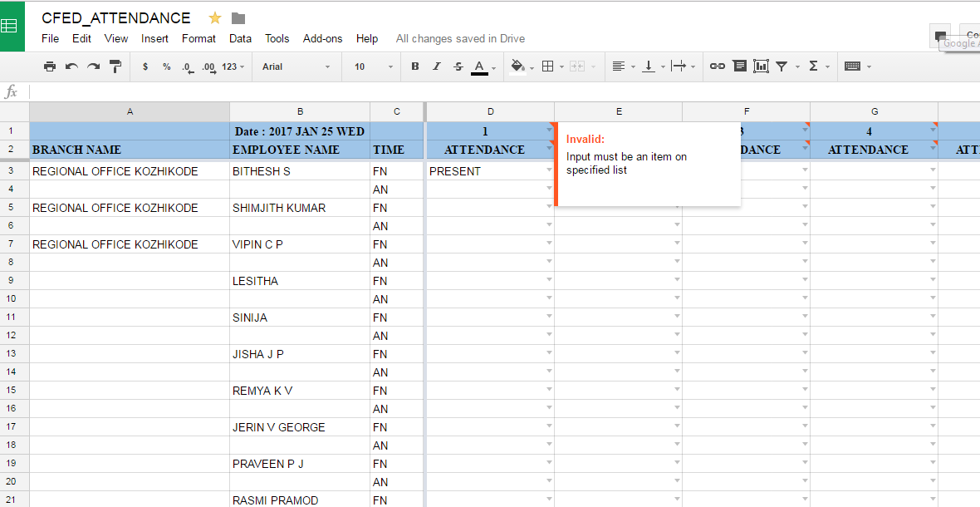
Task: Open the Add-ons menu
Action: 322,38
